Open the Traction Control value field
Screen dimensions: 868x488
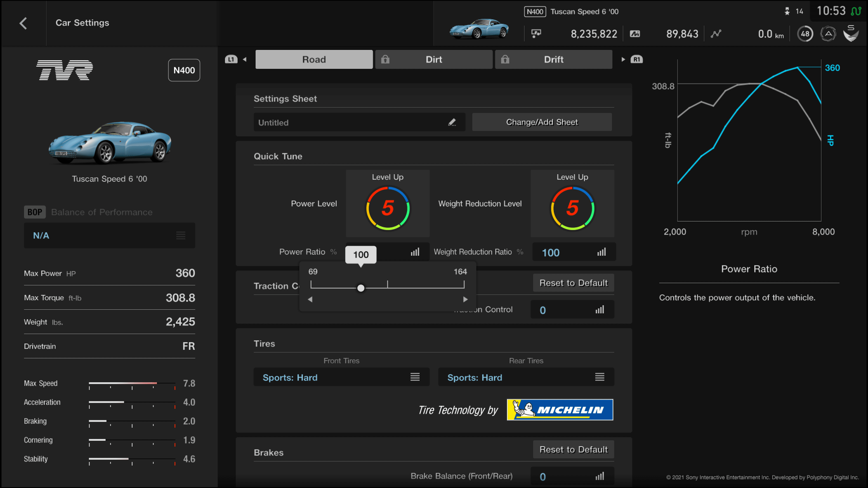(572, 310)
